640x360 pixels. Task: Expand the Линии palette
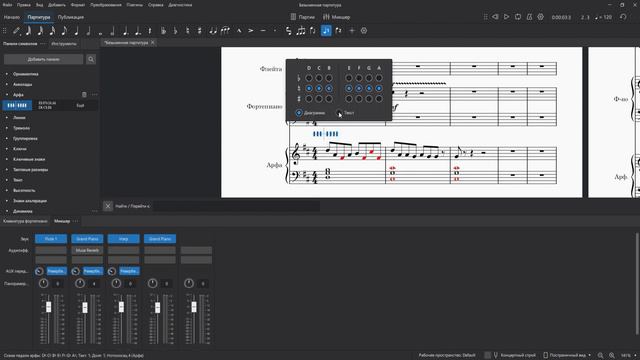pyautogui.click(x=7, y=118)
